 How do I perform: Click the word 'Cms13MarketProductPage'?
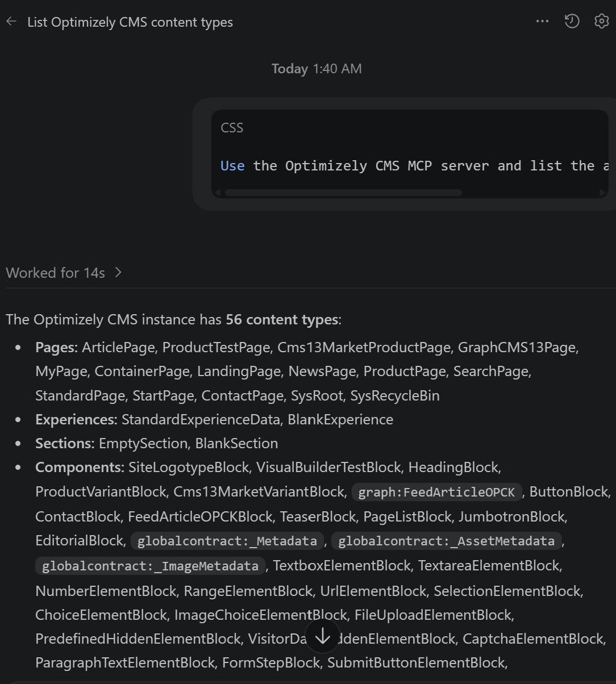tap(364, 347)
